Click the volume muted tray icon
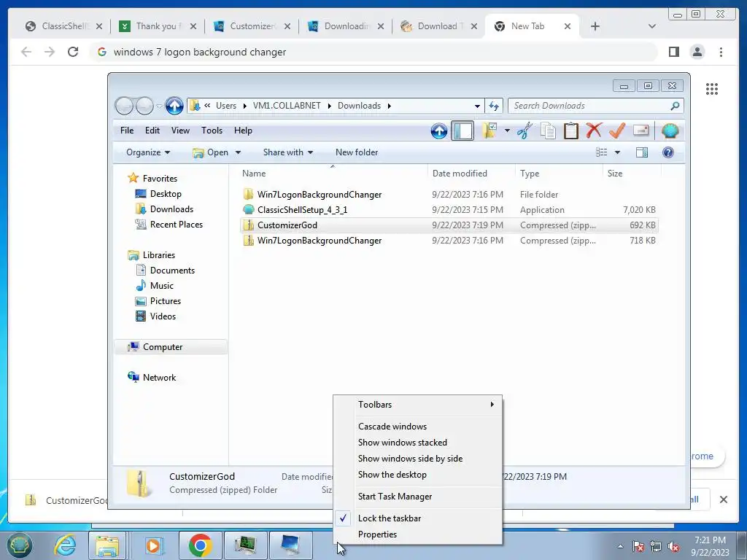The width and height of the screenshot is (747, 560). pos(673,547)
